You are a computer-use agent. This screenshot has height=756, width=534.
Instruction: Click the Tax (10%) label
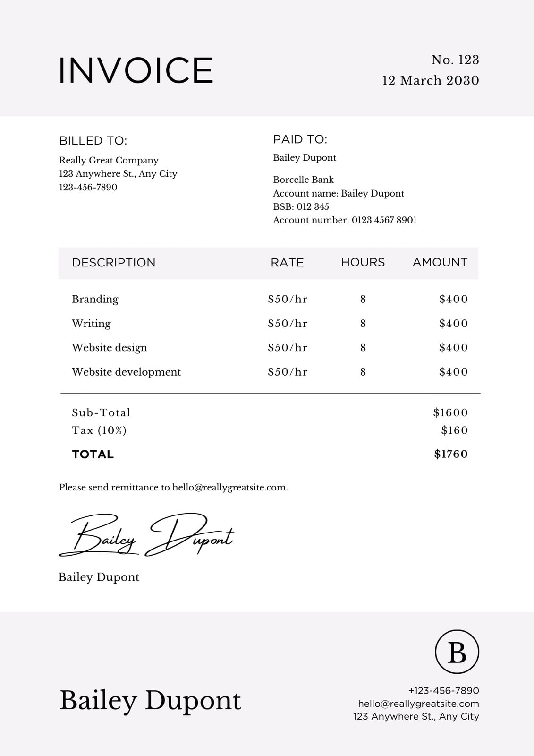pos(99,430)
